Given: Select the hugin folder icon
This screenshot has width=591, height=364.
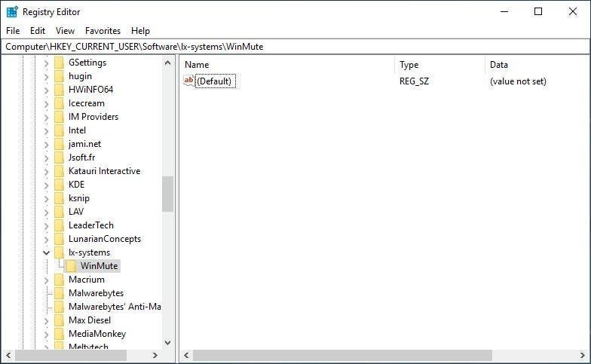Looking at the screenshot, I should (59, 76).
